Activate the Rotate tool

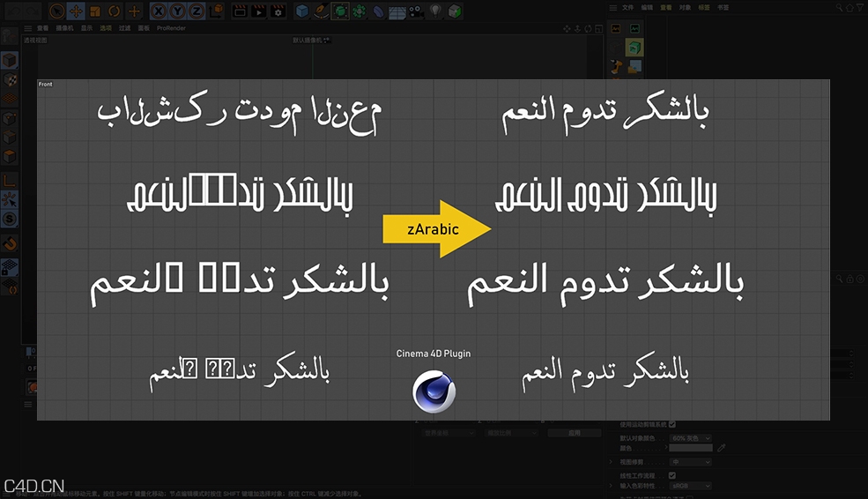[x=114, y=11]
